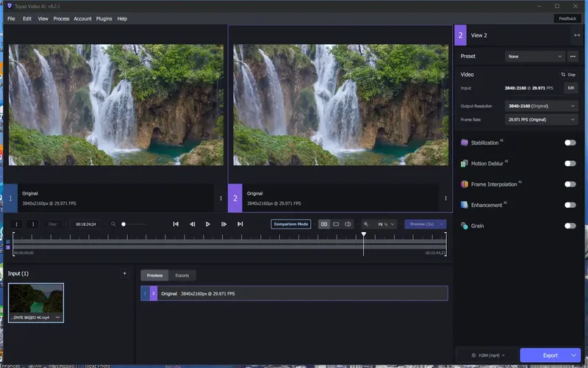Play the video preview
Screen dimensions: 588x368
208,224
